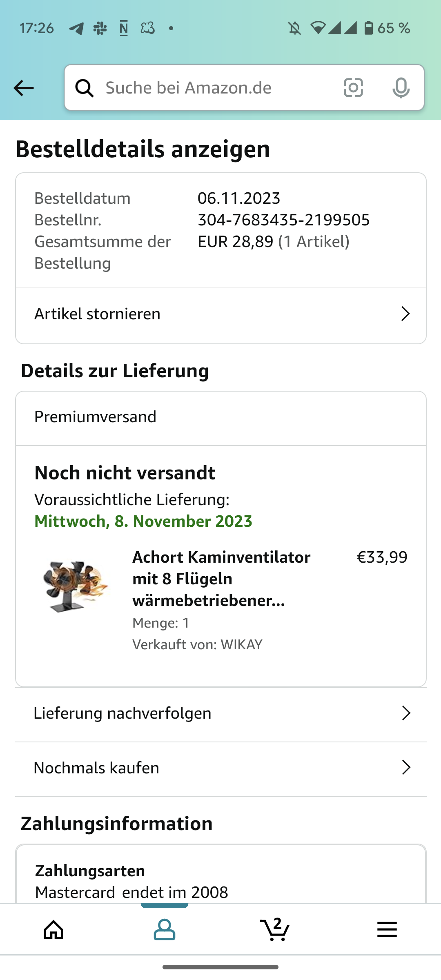Tap the microphone voice search icon
Image resolution: width=441 pixels, height=980 pixels.
click(401, 88)
